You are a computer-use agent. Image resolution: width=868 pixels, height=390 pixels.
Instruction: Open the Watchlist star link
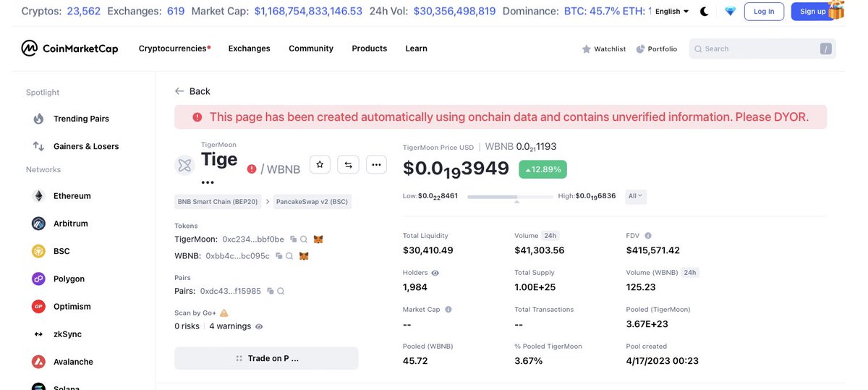(604, 49)
